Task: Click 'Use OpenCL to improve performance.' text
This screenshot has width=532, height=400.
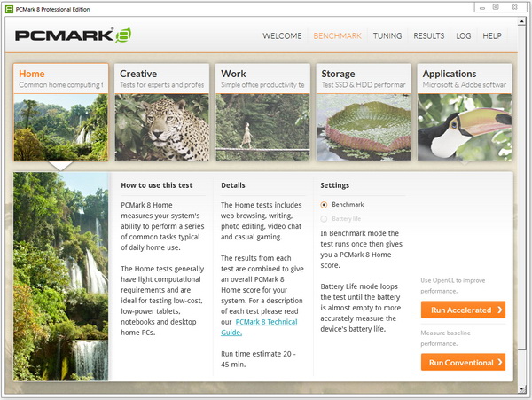Action: (x=453, y=286)
